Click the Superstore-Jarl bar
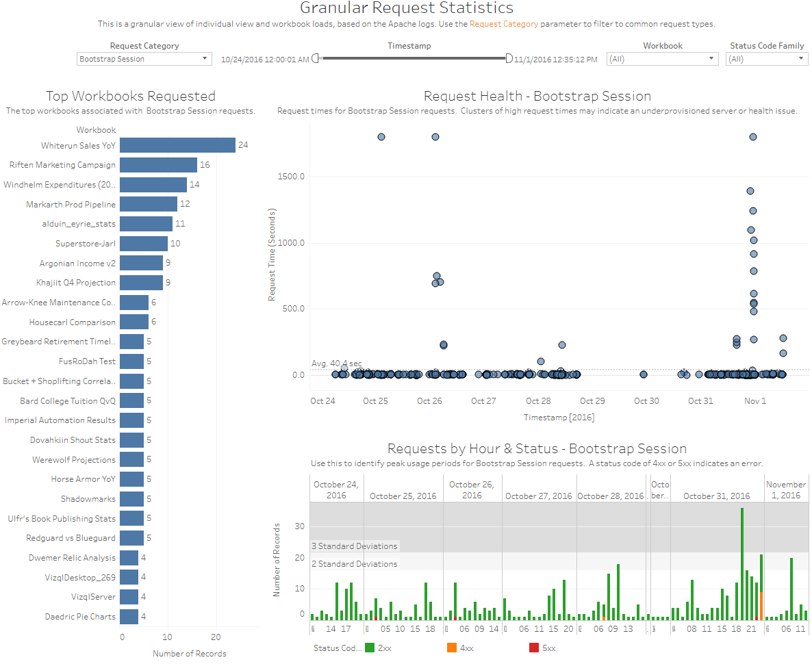The image size is (812, 664). click(x=144, y=244)
